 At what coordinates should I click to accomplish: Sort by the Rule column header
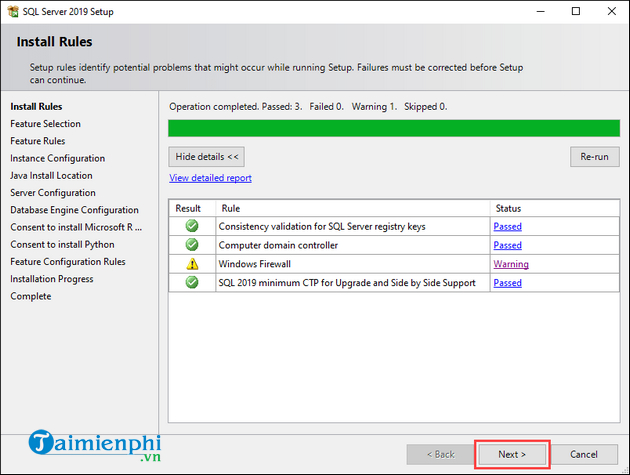click(x=353, y=208)
